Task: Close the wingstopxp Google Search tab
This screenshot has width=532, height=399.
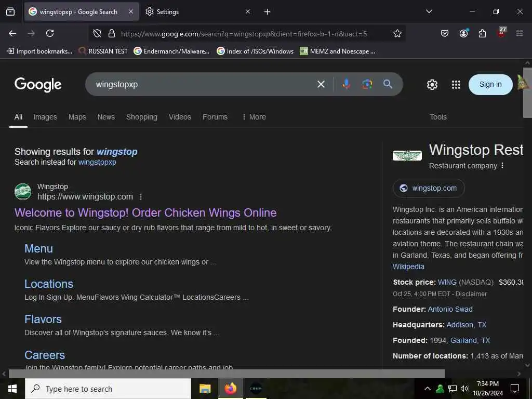Action: pyautogui.click(x=131, y=12)
